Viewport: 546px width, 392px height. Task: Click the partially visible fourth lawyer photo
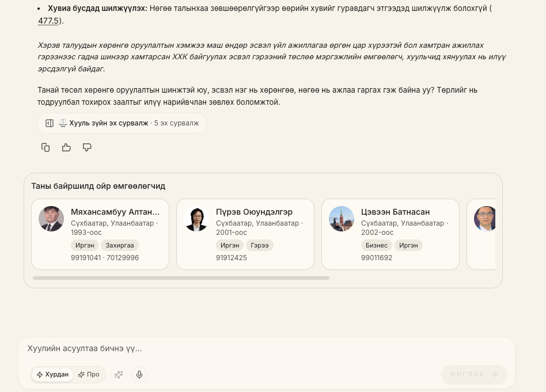click(x=485, y=219)
